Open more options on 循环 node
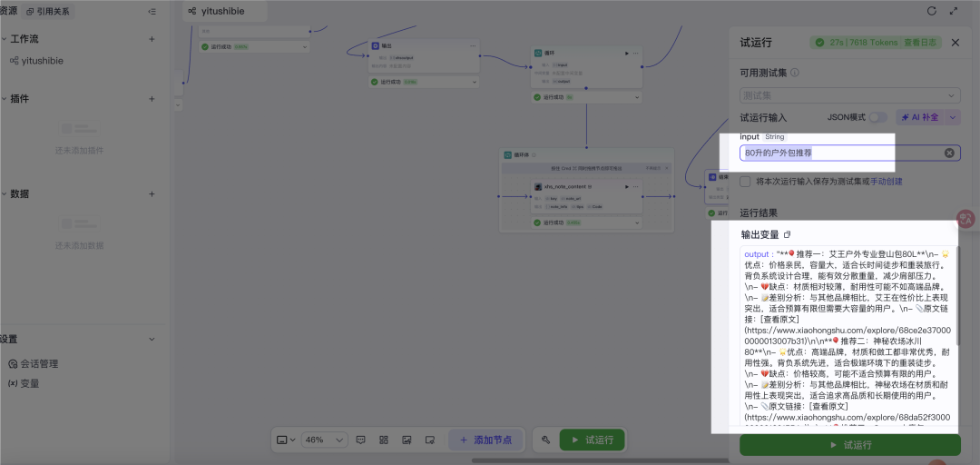Viewport: 980px width, 465px height. [635, 54]
